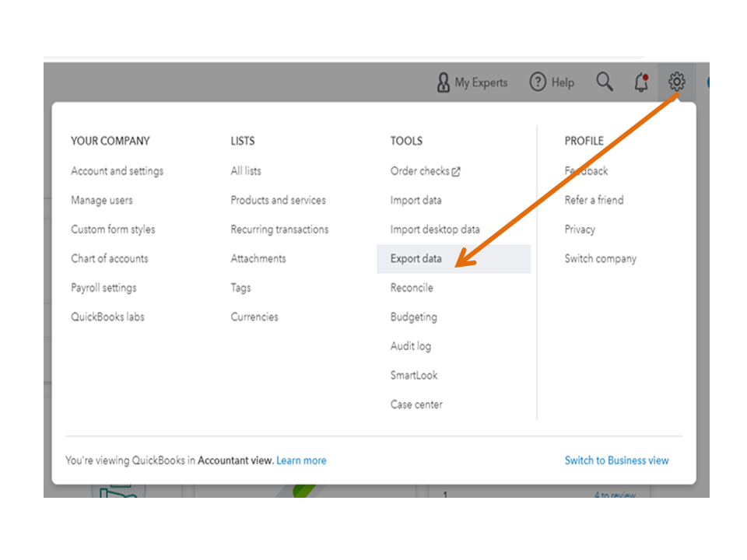Click the search magnifier icon
Screen dimensions: 747x560
(x=604, y=82)
